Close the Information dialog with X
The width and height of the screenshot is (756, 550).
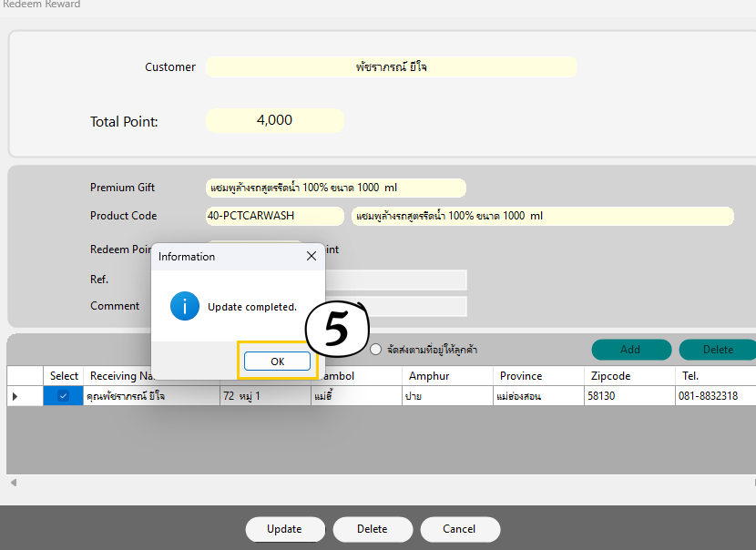[x=312, y=256]
